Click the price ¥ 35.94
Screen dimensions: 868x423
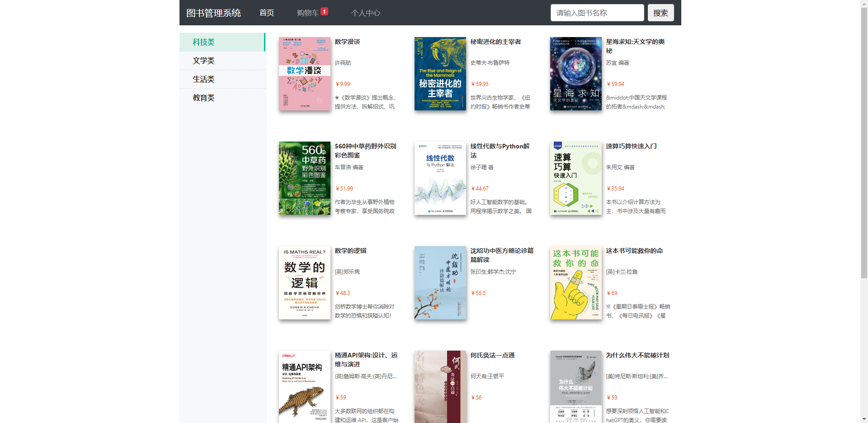point(615,189)
